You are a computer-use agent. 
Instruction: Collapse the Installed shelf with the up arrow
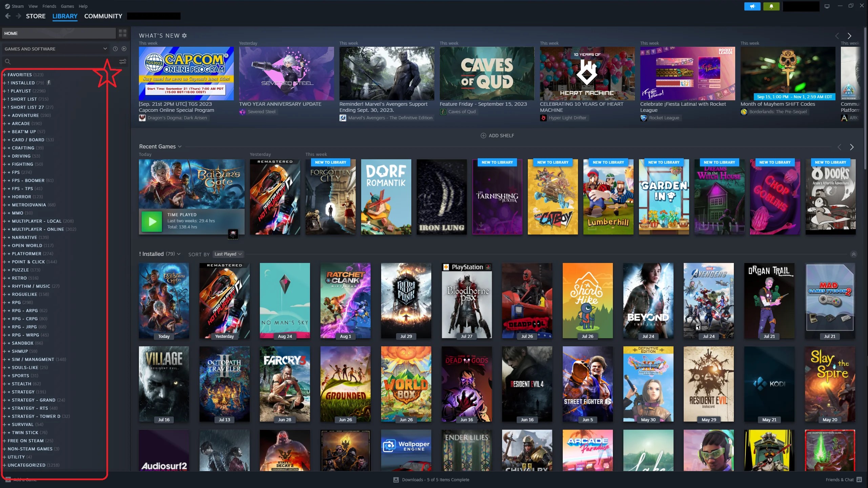(x=853, y=254)
